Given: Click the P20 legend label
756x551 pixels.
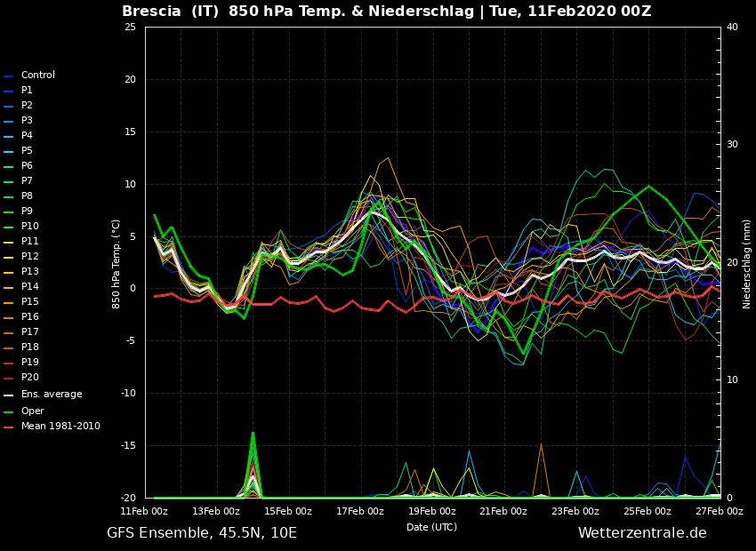Looking at the screenshot, I should 30,377.
